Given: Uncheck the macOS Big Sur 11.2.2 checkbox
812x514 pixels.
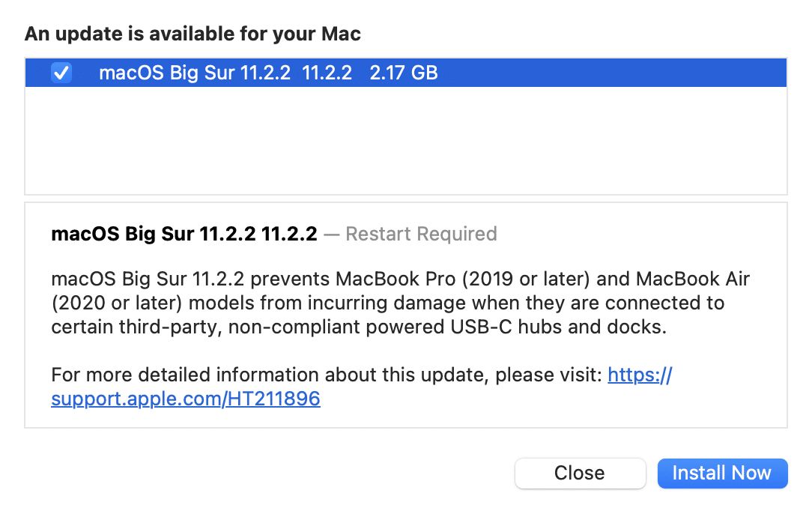Looking at the screenshot, I should pyautogui.click(x=61, y=73).
